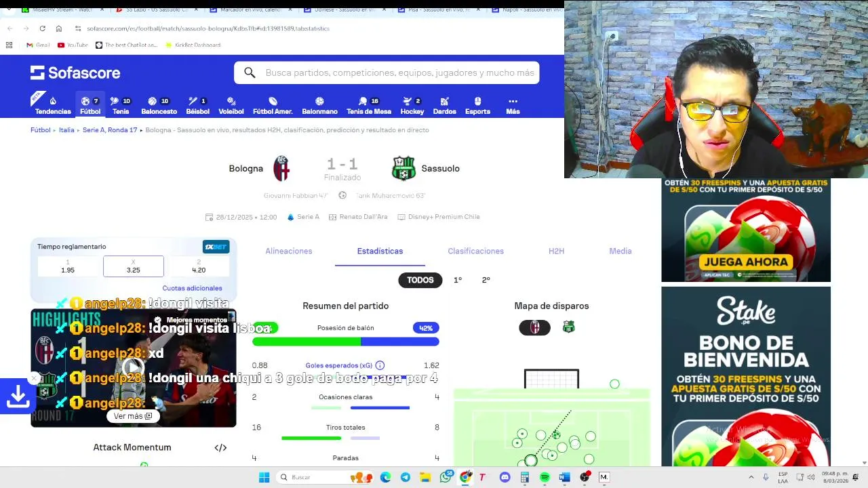Click the 1XBET bookmaker badge
The width and height of the screenshot is (868, 488).
point(216,247)
